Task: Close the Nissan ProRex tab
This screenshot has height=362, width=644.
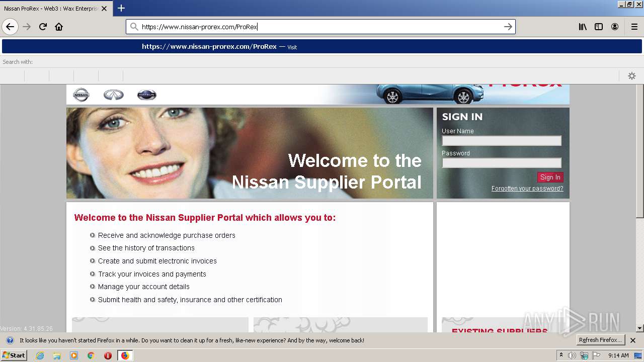Action: pos(104,9)
